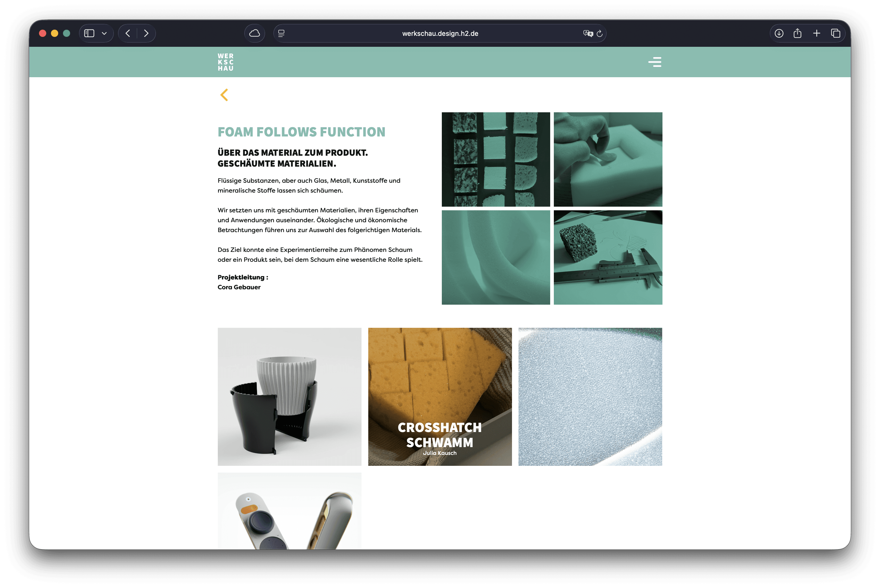Viewport: 880px width, 588px height.
Task: Open the Crosshatch Schwamm project
Action: pos(440,396)
